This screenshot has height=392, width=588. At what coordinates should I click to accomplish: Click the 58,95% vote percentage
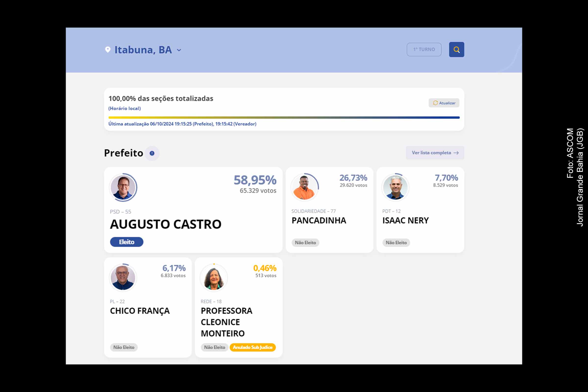tap(255, 180)
